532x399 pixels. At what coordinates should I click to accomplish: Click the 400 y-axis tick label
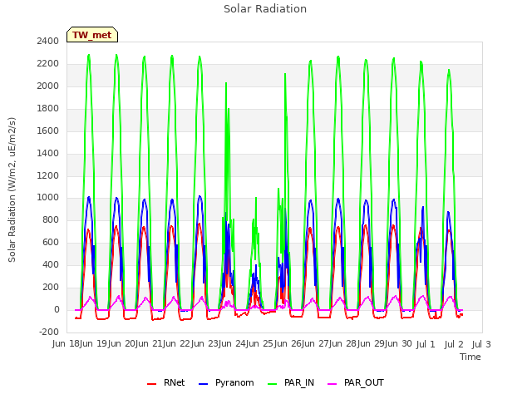pyautogui.click(x=51, y=264)
